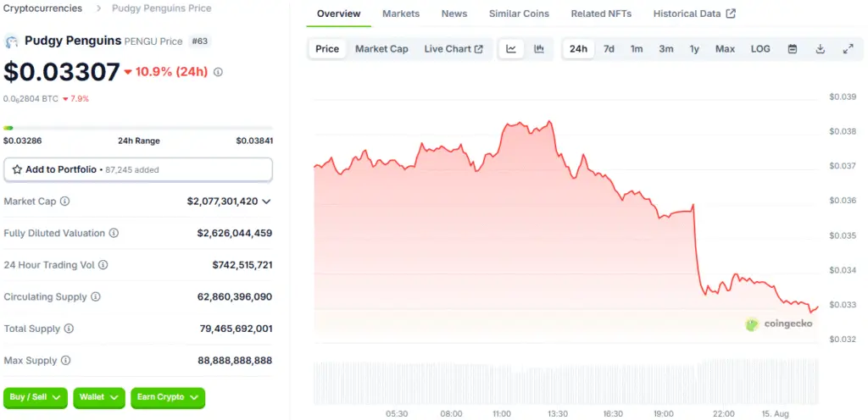868x420 pixels.
Task: Open the Total Supply info icon
Action: (69, 329)
